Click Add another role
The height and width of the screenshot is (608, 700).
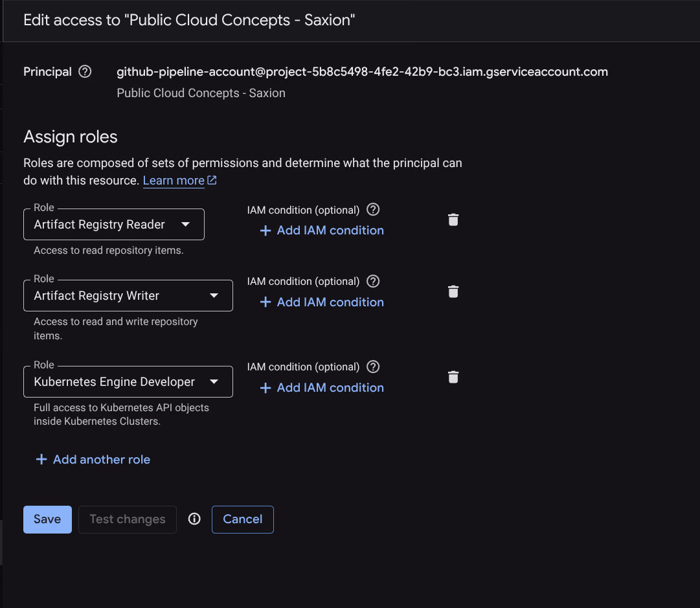point(93,459)
